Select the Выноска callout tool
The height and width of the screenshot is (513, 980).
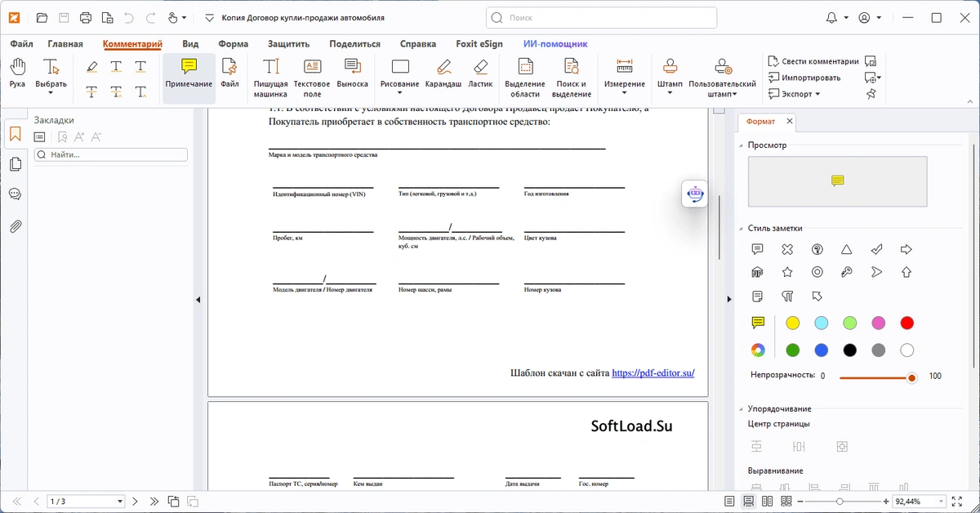pos(353,74)
